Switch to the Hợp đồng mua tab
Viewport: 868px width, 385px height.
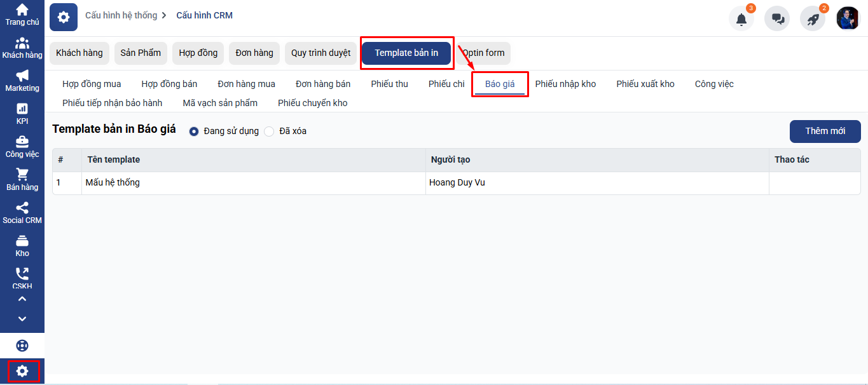[92, 84]
